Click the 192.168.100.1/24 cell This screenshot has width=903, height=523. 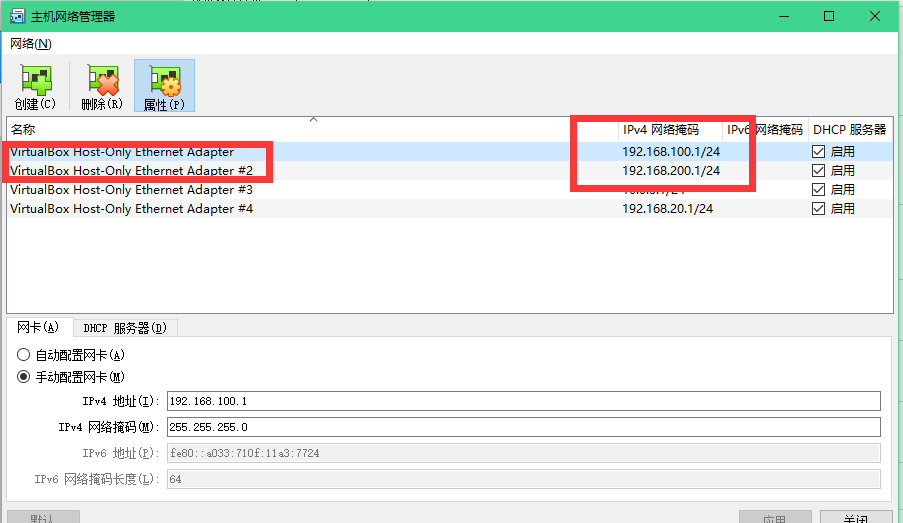pos(671,151)
